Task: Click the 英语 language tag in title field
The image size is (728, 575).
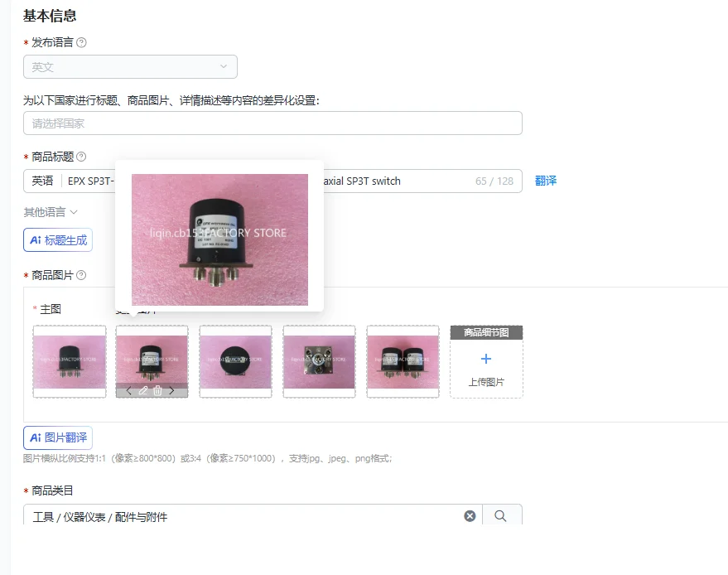Action: (42, 181)
